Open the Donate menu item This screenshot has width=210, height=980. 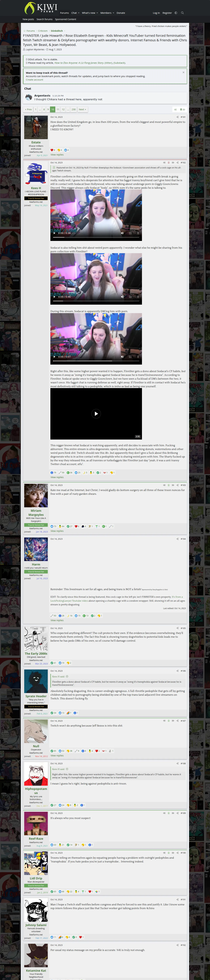tap(121, 13)
